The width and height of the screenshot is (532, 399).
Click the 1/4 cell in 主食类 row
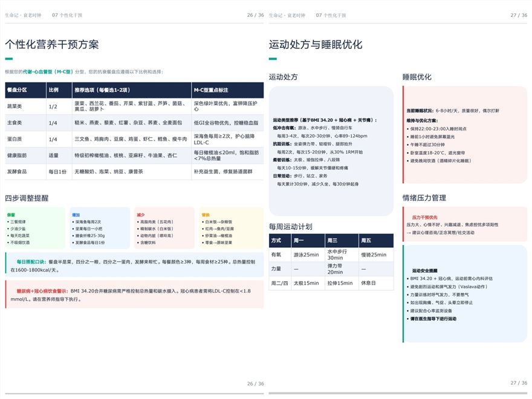tap(53, 123)
